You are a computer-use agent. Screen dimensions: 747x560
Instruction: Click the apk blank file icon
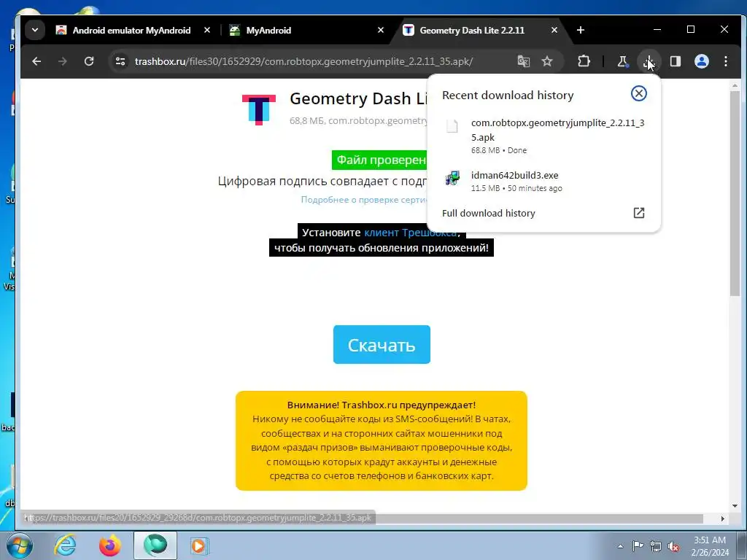452,125
